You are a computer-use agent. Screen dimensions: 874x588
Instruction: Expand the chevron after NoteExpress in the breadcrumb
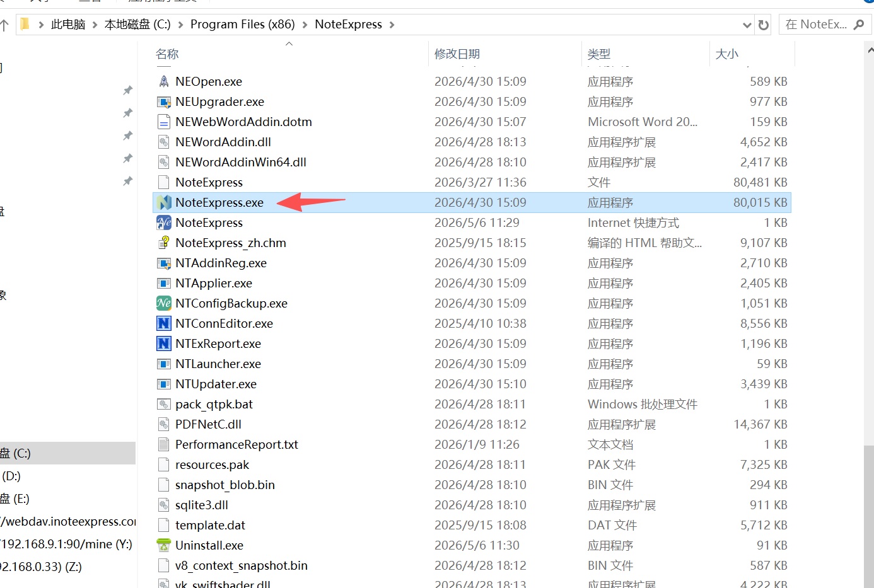pos(392,25)
